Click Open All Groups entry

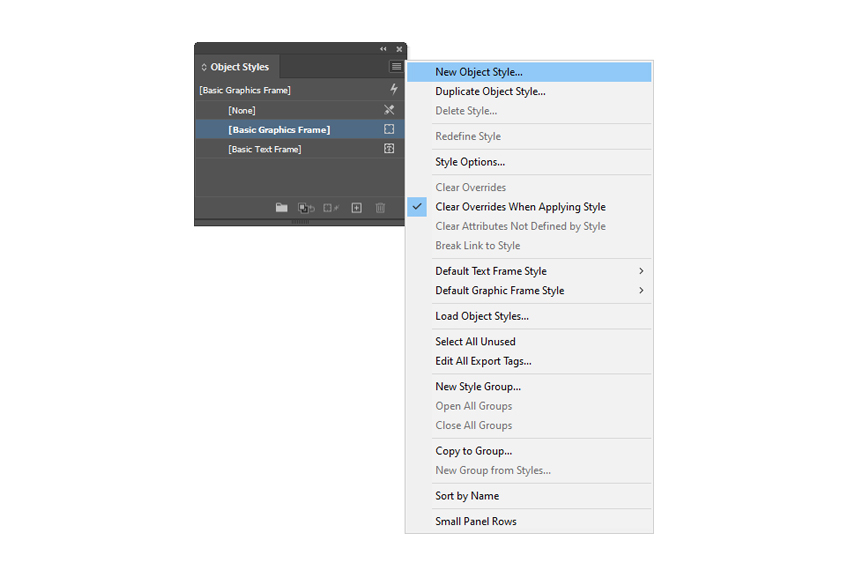pyautogui.click(x=529, y=406)
